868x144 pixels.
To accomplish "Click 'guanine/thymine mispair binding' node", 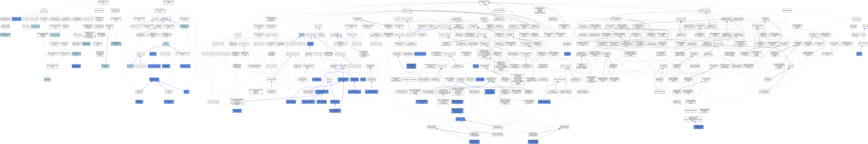I will pyautogui.click(x=76, y=66).
